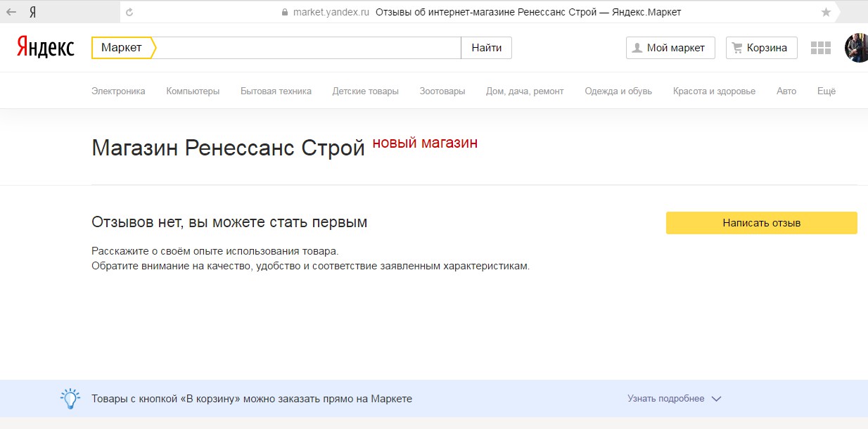Click the browser back arrow
Image resolution: width=868 pixels, height=429 pixels.
coord(11,12)
